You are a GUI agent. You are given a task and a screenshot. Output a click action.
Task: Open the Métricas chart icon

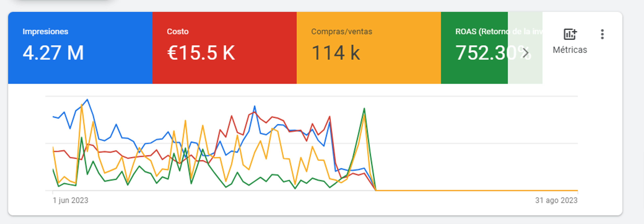coord(570,34)
